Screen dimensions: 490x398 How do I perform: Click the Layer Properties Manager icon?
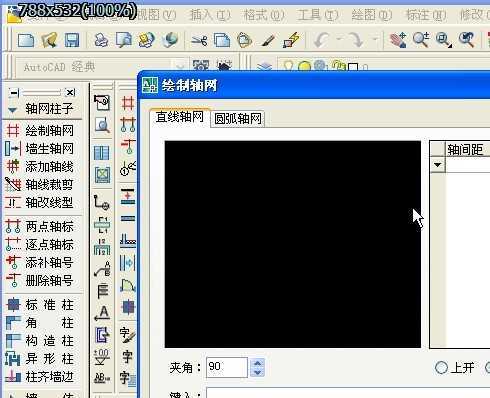[x=265, y=67]
